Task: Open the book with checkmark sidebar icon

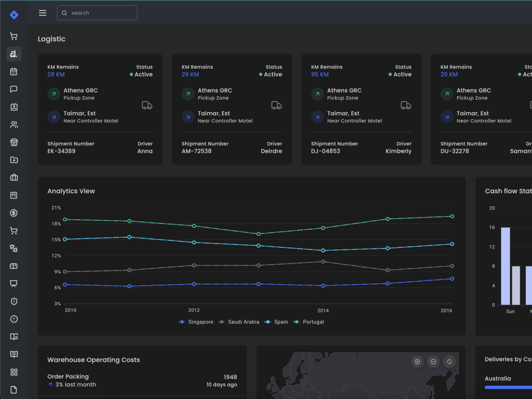Action: coord(14,337)
